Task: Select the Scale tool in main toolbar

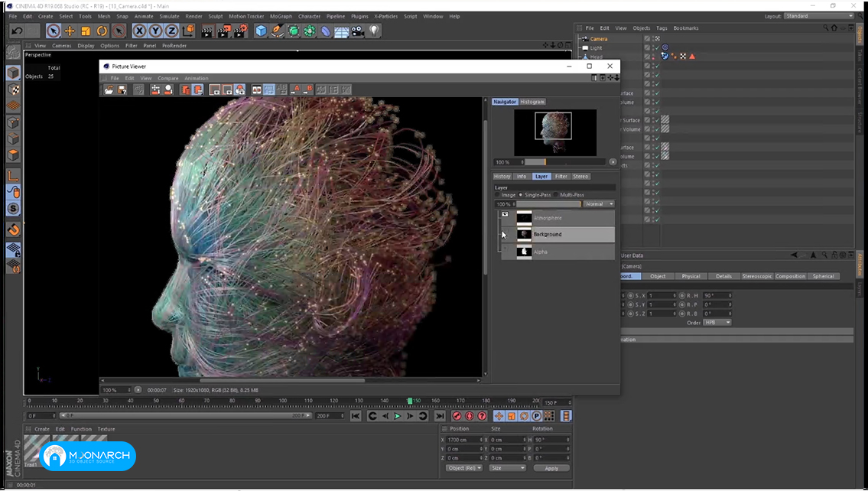Action: pos(86,31)
